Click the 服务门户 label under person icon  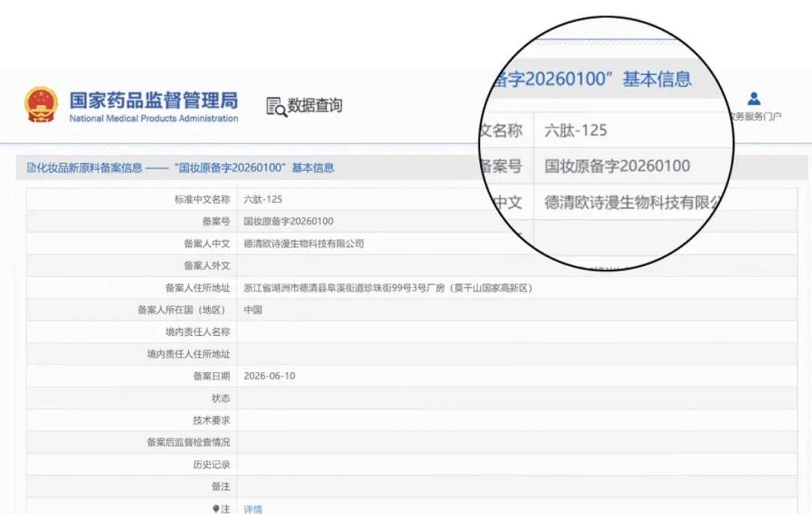click(x=756, y=116)
